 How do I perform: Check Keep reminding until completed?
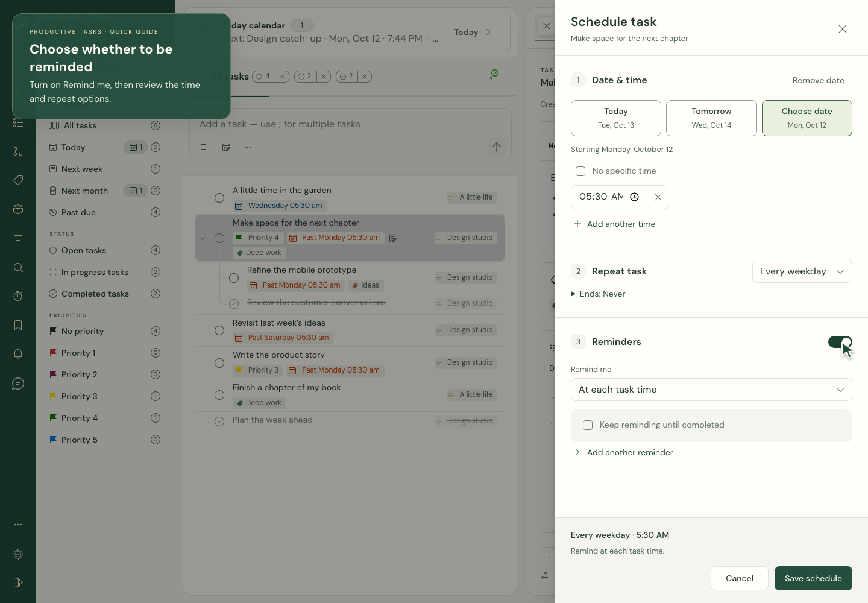588,425
